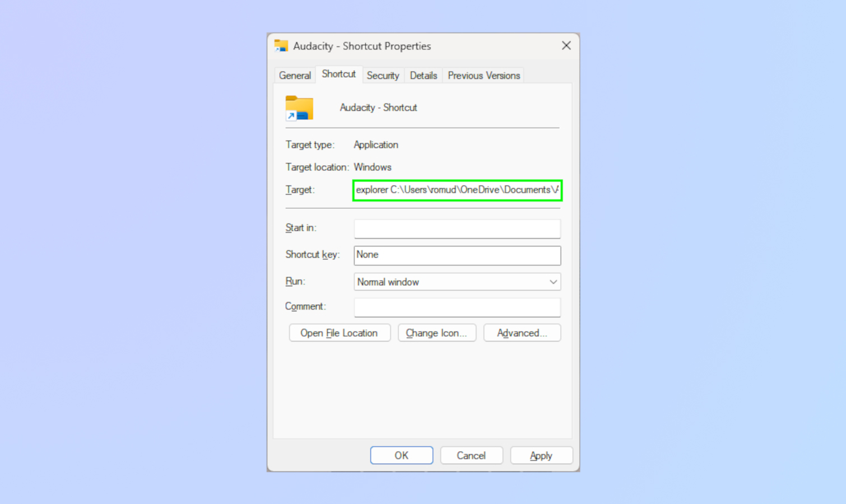Open the Normal window combo box
Viewport: 846px width, 504px height.
(457, 282)
